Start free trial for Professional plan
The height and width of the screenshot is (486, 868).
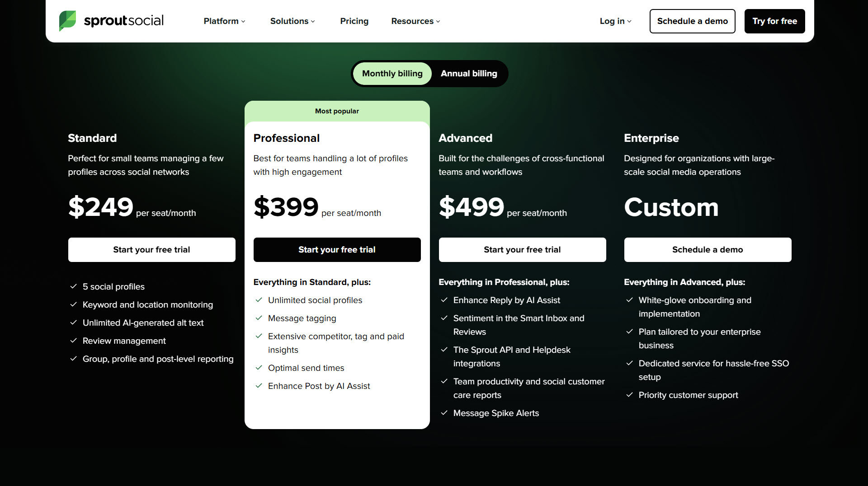(x=337, y=250)
